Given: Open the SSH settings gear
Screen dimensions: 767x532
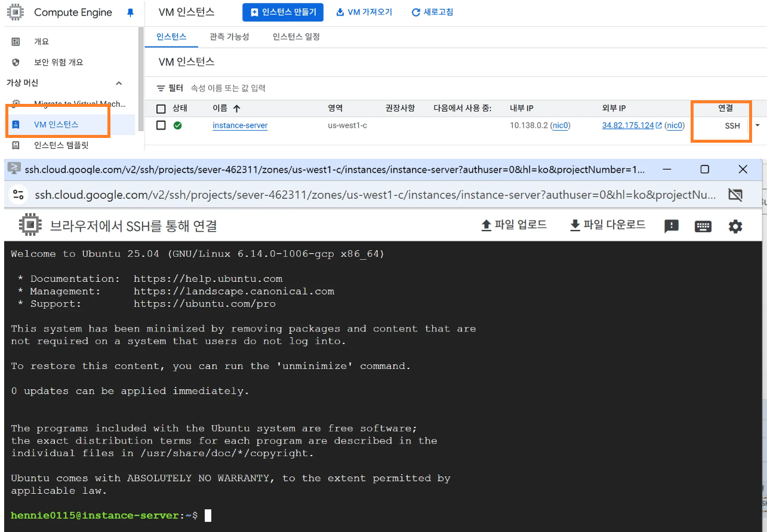Looking at the screenshot, I should pyautogui.click(x=735, y=226).
